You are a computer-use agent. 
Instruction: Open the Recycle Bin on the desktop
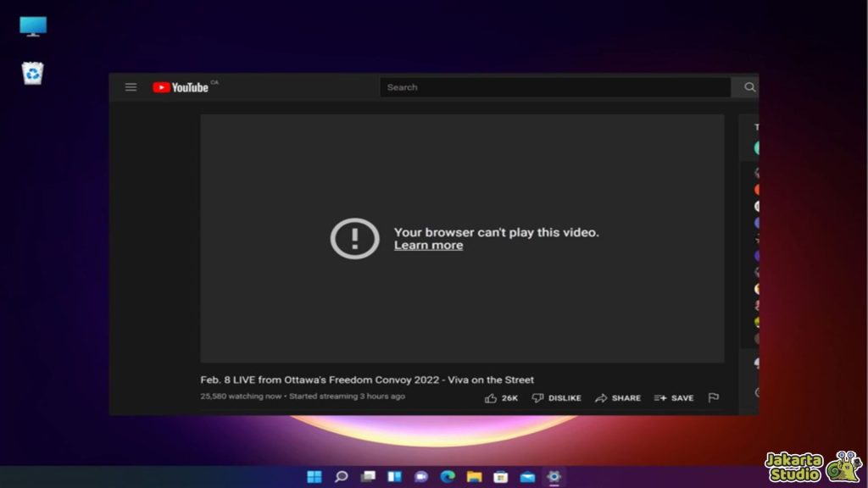click(32, 74)
